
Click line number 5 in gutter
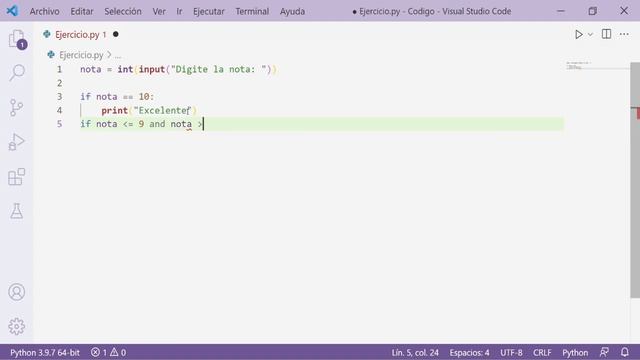(60, 124)
